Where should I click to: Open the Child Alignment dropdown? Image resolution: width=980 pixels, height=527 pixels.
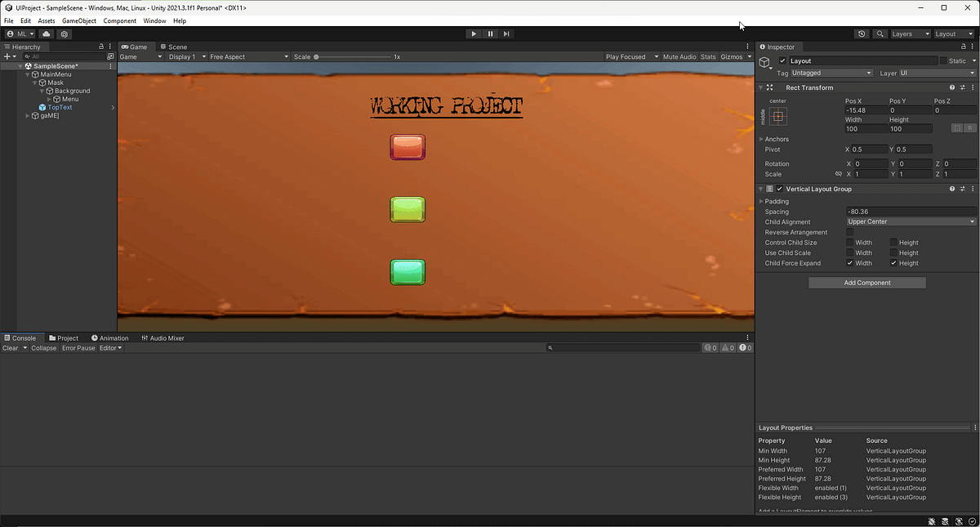pyautogui.click(x=910, y=221)
